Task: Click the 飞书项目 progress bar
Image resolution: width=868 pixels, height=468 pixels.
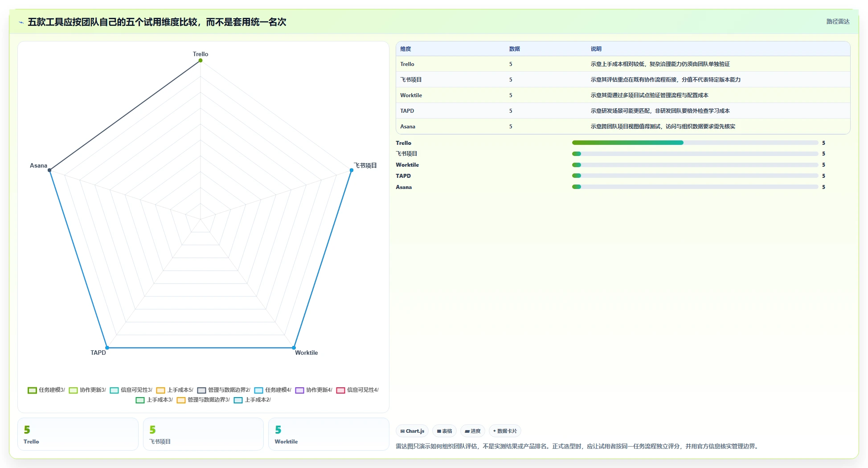Action: coord(695,154)
